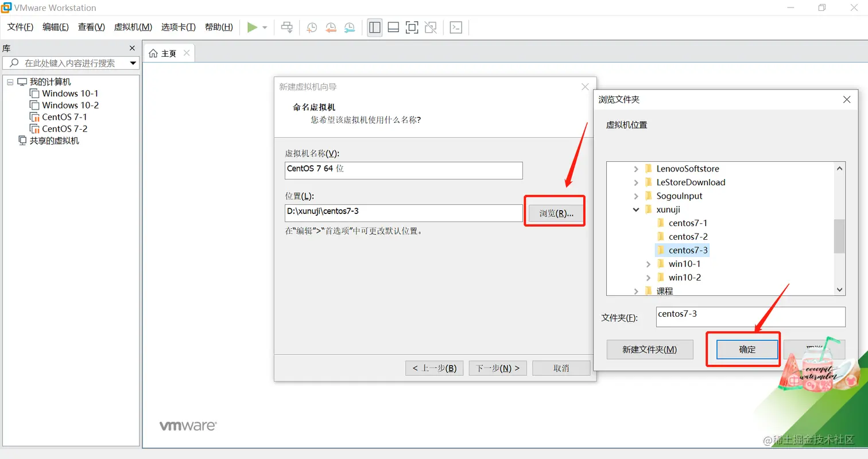This screenshot has height=459, width=868.
Task: Open the 虚拟机(M) menu
Action: pos(133,27)
